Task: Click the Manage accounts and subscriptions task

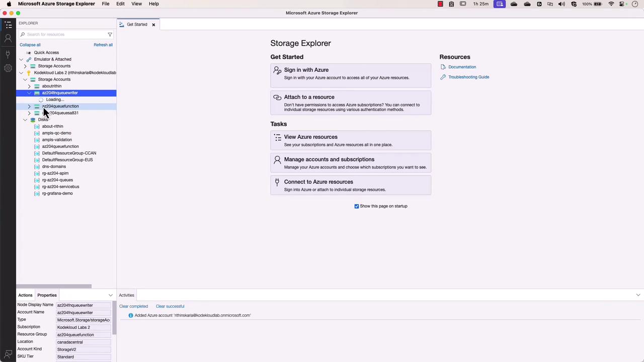Action: (351, 163)
